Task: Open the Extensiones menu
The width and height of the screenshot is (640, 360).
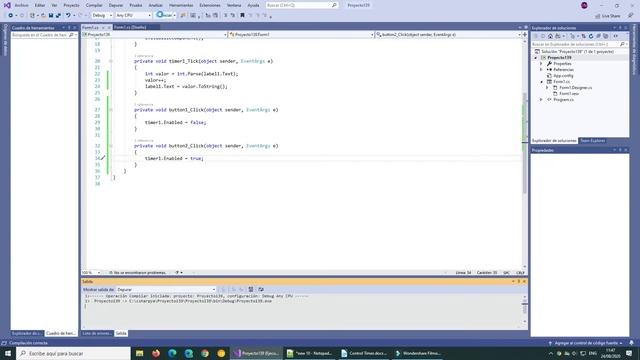Action: pos(210,5)
